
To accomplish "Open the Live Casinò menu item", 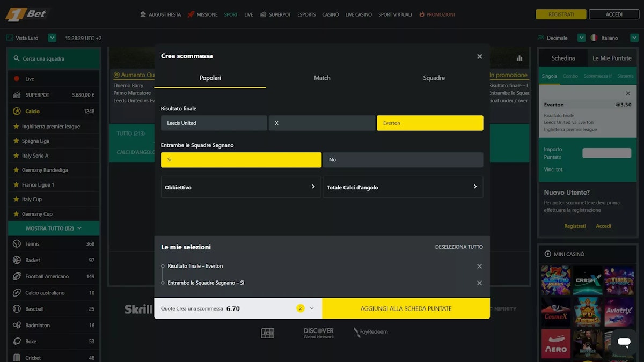I will pos(358,14).
